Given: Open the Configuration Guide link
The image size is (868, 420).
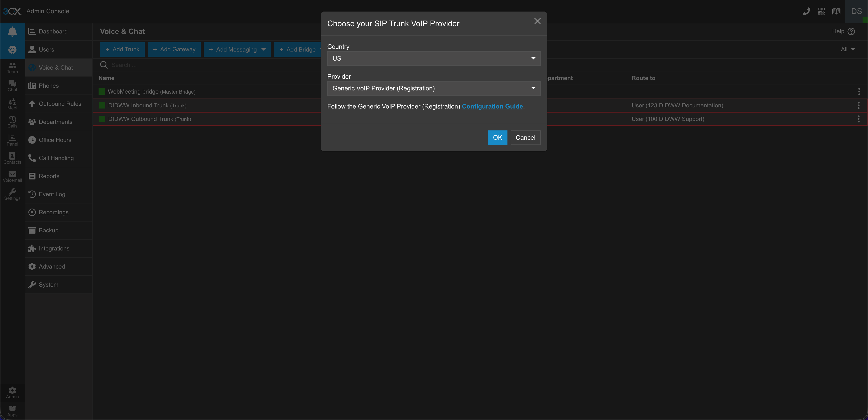Looking at the screenshot, I should (x=492, y=106).
